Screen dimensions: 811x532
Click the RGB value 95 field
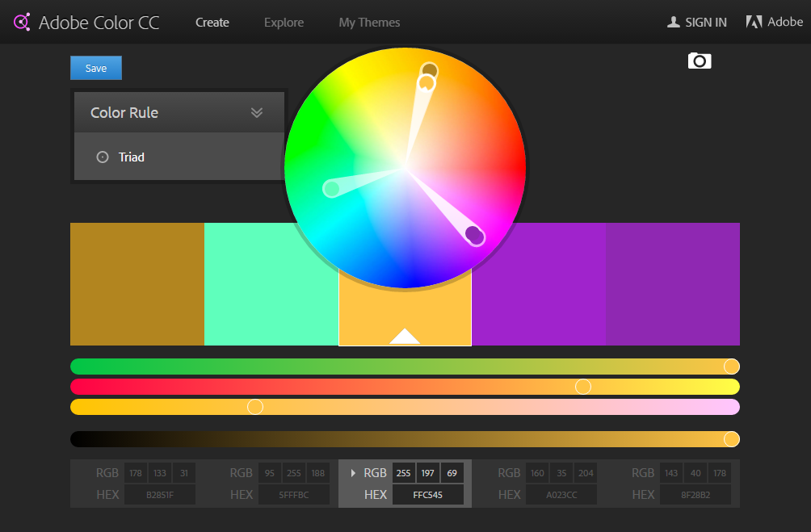click(x=270, y=473)
